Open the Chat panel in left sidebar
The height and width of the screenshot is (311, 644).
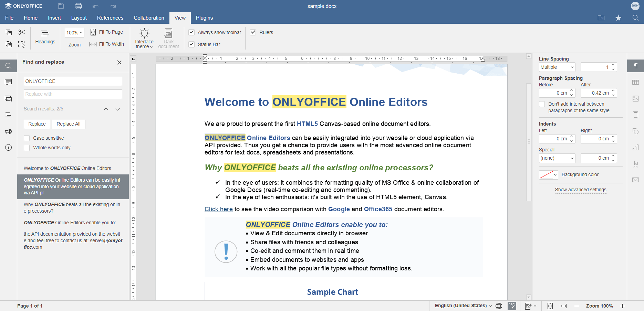coord(9,99)
